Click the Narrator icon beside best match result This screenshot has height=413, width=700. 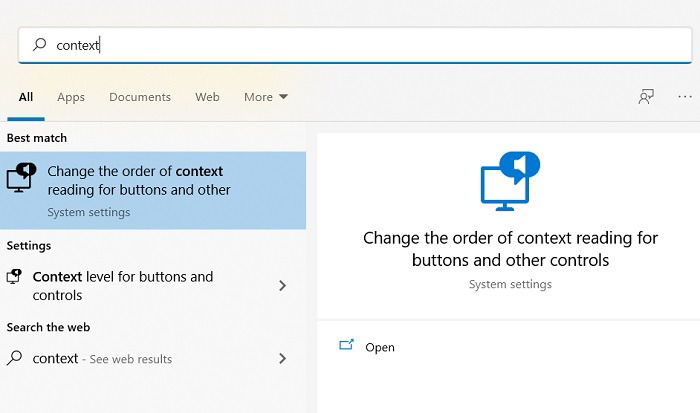pyautogui.click(x=21, y=177)
